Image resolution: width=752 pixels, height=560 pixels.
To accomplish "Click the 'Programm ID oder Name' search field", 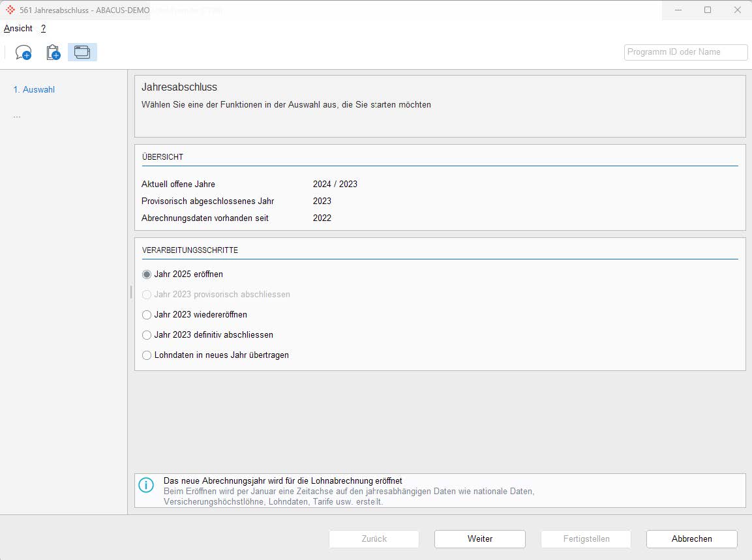I will [685, 52].
